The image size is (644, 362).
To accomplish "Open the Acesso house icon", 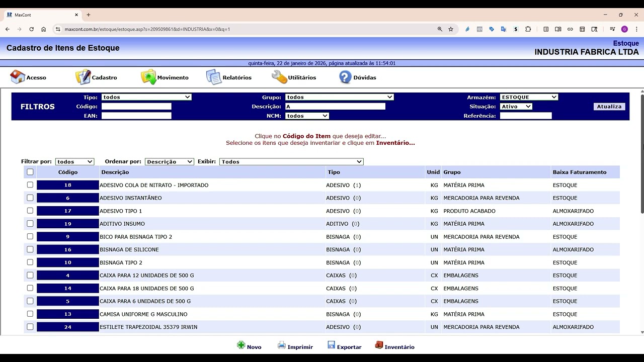I will (18, 77).
